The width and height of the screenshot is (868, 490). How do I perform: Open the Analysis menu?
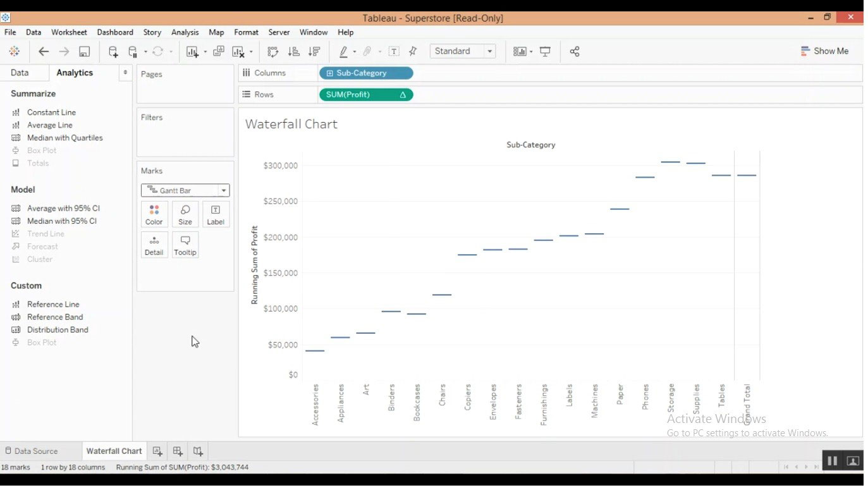click(185, 32)
